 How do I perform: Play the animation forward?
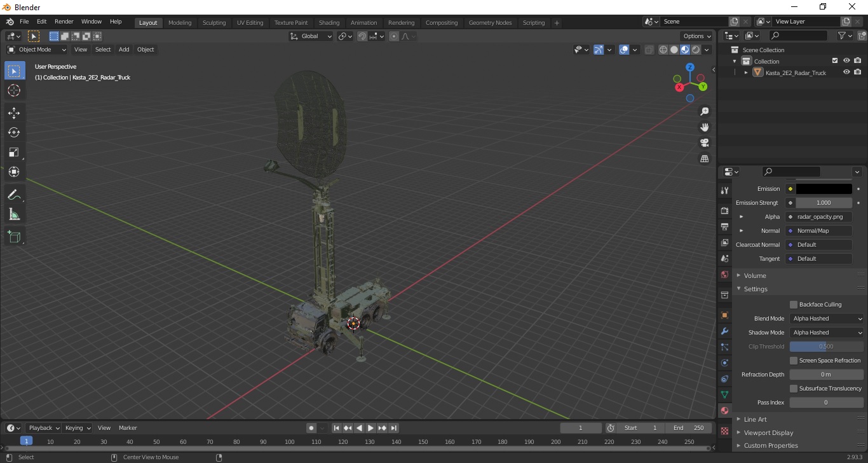coord(371,428)
